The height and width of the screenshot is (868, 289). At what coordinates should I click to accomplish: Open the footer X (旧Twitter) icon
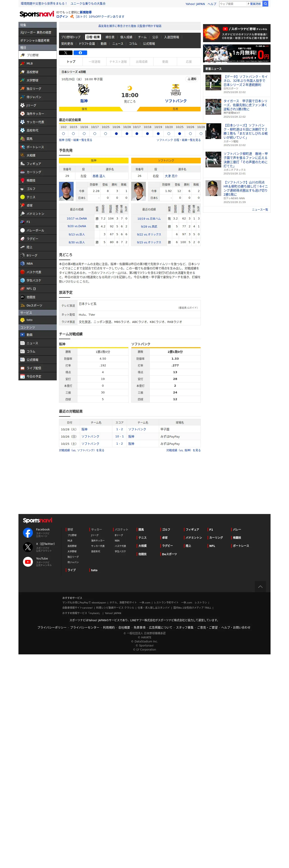[28, 547]
